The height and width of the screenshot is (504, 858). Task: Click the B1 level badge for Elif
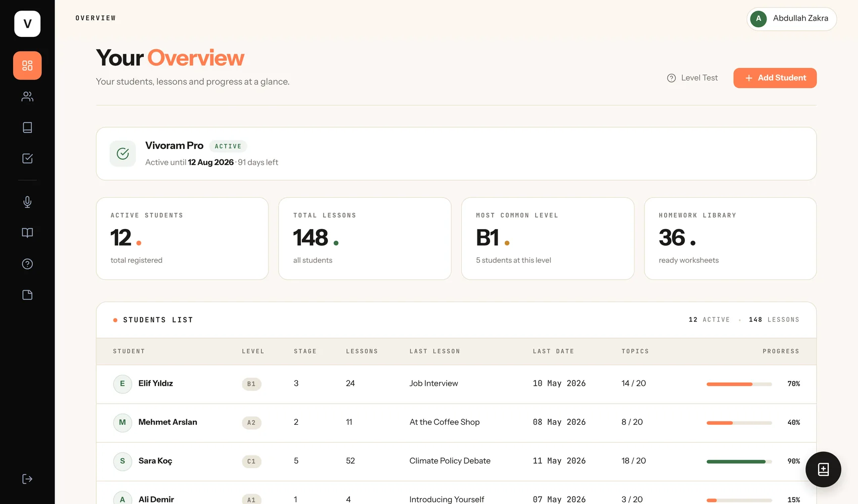point(251,384)
